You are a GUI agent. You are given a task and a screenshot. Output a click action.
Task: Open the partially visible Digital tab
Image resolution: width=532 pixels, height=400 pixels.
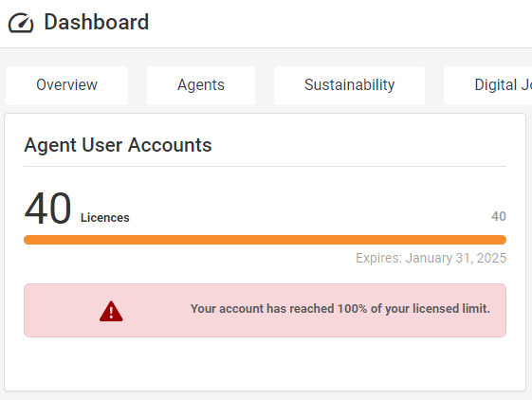[487, 85]
